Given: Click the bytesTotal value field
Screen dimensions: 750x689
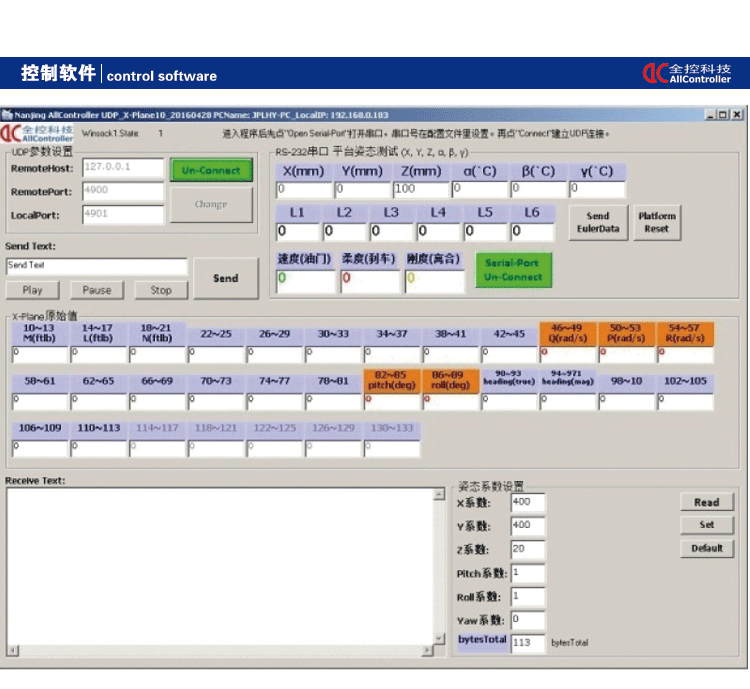Looking at the screenshot, I should click(x=527, y=642).
